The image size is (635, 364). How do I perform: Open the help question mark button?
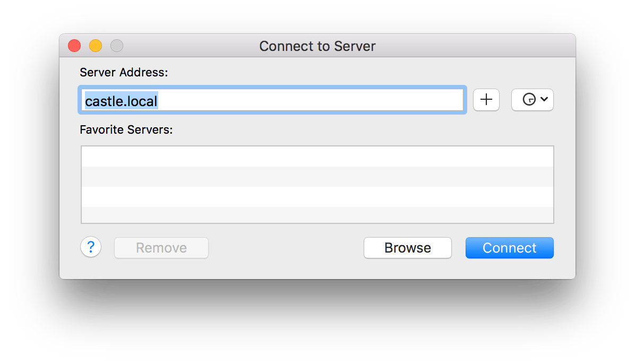91,247
